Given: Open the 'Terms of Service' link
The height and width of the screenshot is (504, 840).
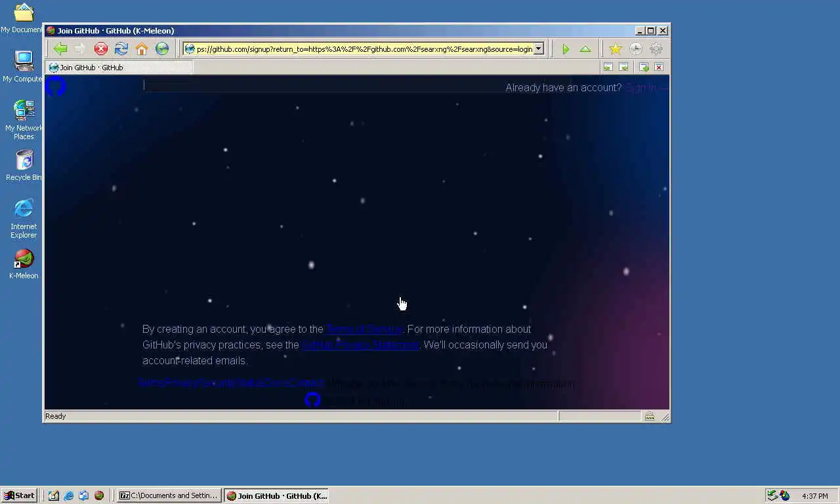Looking at the screenshot, I should [x=364, y=329].
